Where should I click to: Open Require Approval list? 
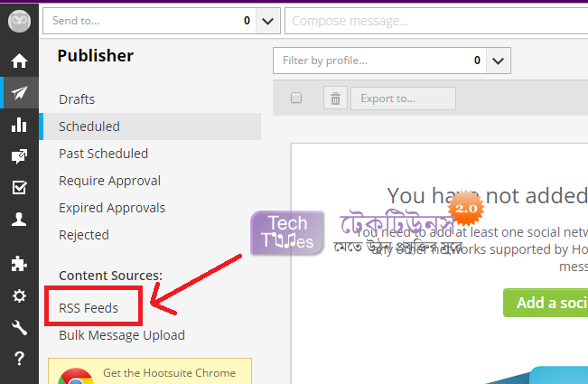[110, 181]
